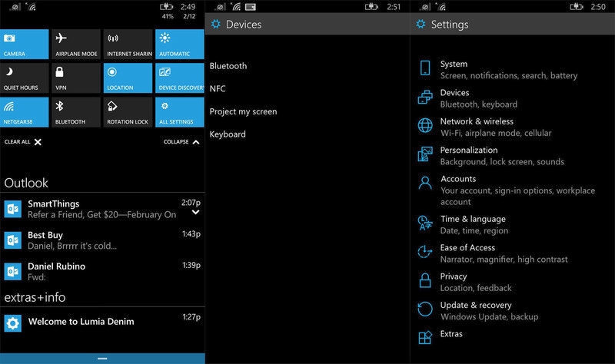Open System settings label

pyautogui.click(x=454, y=64)
